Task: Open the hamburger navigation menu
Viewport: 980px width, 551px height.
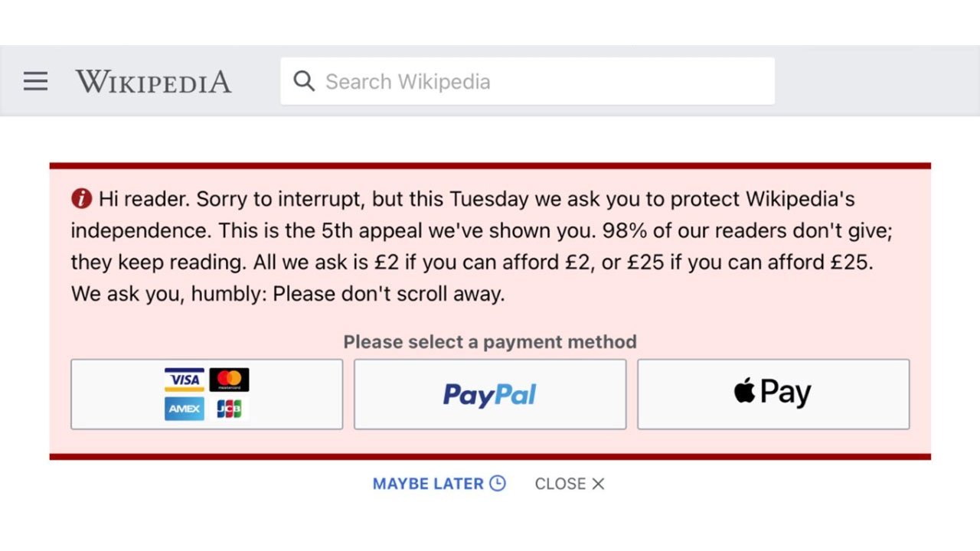Action: click(x=35, y=81)
